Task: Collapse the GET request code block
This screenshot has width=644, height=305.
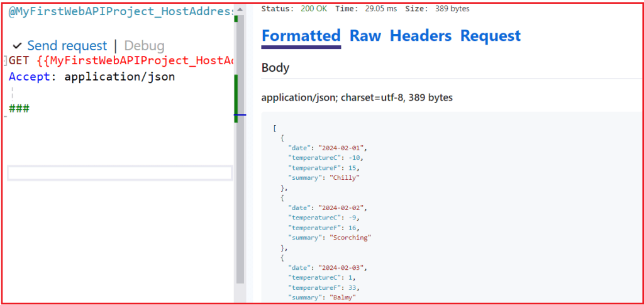Action: tap(4, 61)
